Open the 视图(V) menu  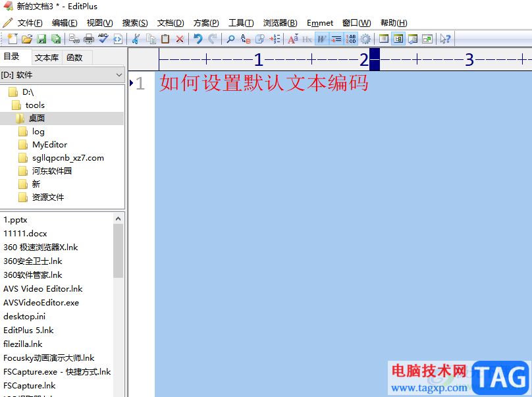coord(100,23)
